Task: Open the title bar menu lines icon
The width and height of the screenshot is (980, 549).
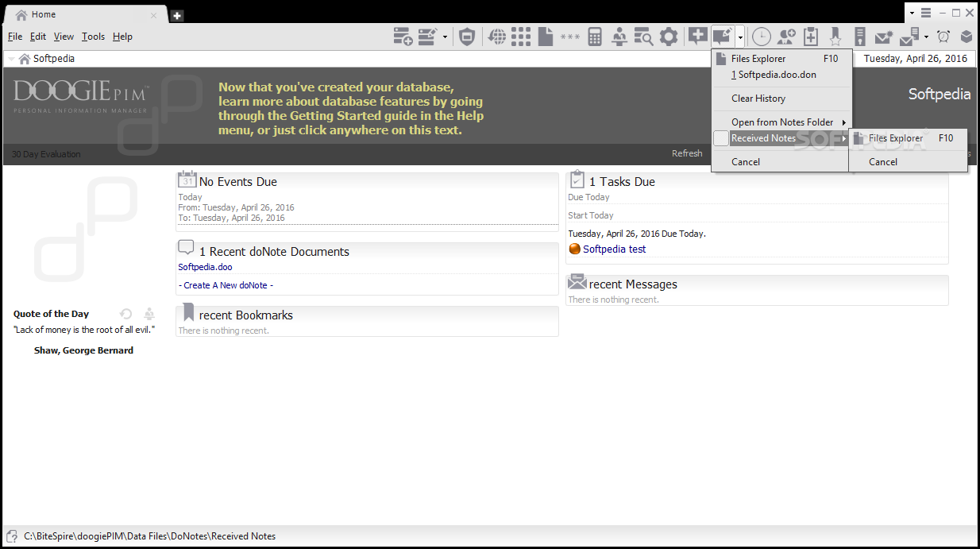Action: click(x=925, y=14)
